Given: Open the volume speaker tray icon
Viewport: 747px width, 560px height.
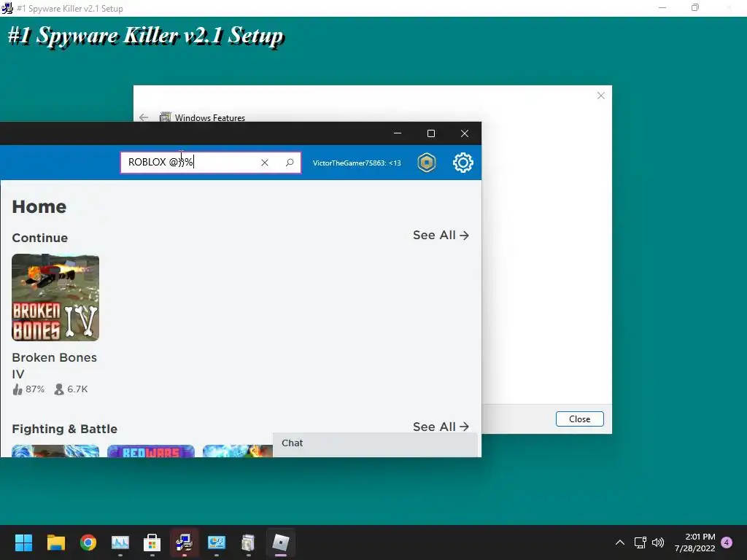Looking at the screenshot, I should [658, 542].
